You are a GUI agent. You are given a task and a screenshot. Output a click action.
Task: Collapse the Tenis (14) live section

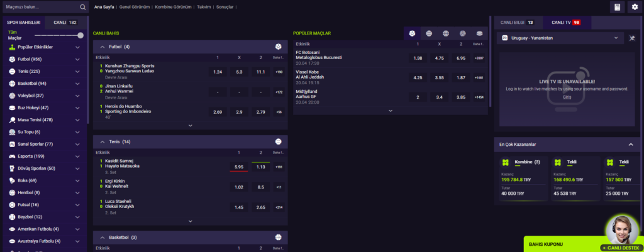point(103,141)
